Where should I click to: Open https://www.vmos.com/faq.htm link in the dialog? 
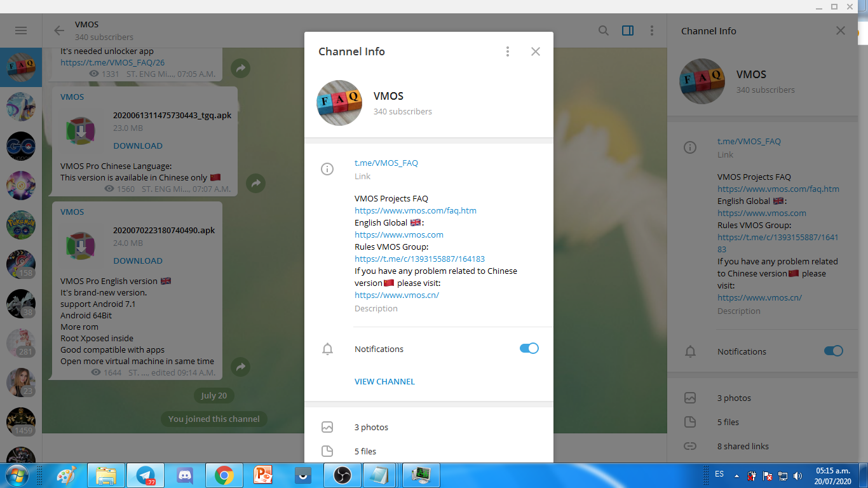416,210
